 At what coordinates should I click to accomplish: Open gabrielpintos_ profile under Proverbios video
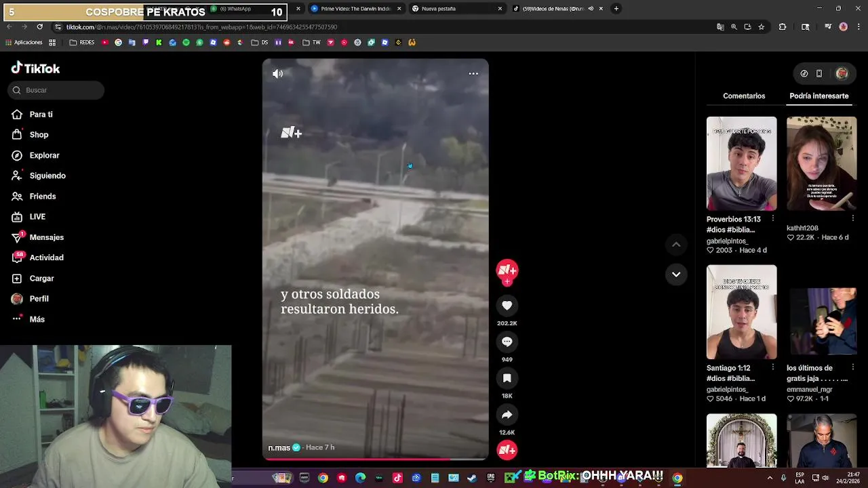727,241
